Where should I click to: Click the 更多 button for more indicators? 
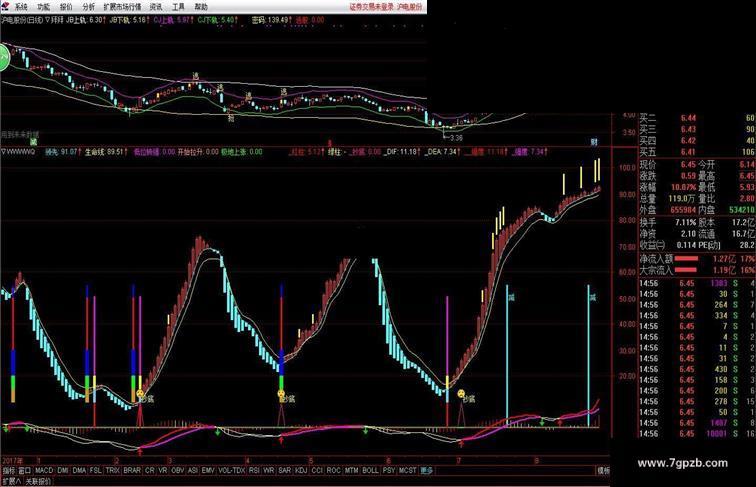click(426, 470)
